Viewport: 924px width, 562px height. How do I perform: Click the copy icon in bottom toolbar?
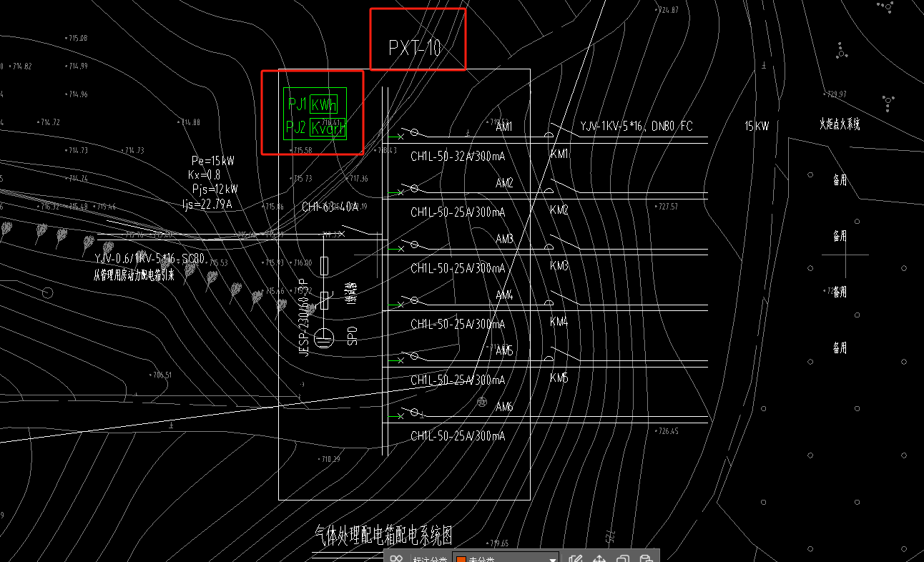[x=622, y=559]
